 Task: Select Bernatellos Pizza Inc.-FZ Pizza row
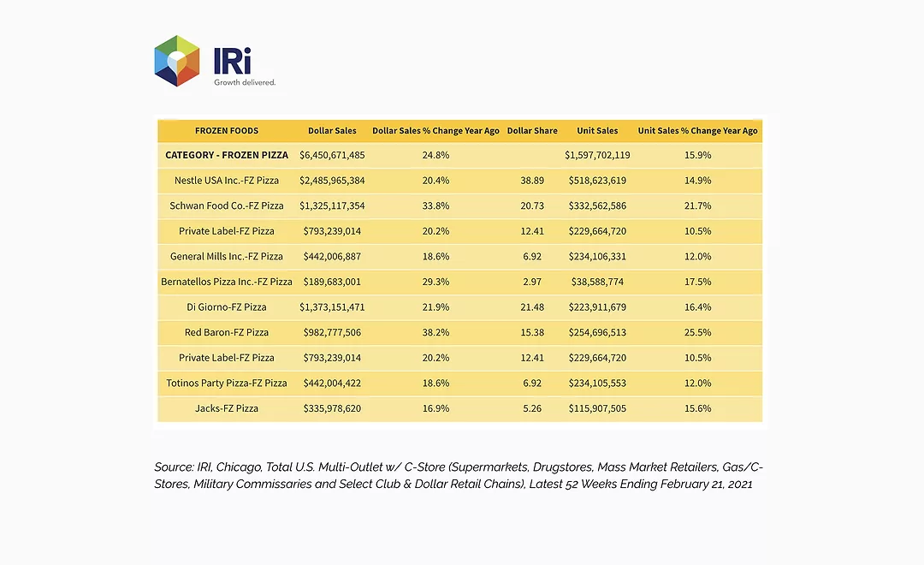click(459, 282)
